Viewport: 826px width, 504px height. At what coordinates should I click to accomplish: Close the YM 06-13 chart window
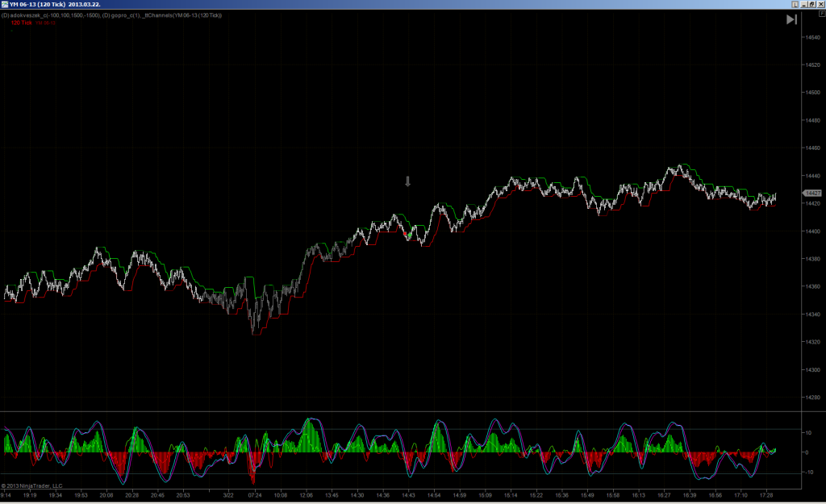tap(820, 4)
